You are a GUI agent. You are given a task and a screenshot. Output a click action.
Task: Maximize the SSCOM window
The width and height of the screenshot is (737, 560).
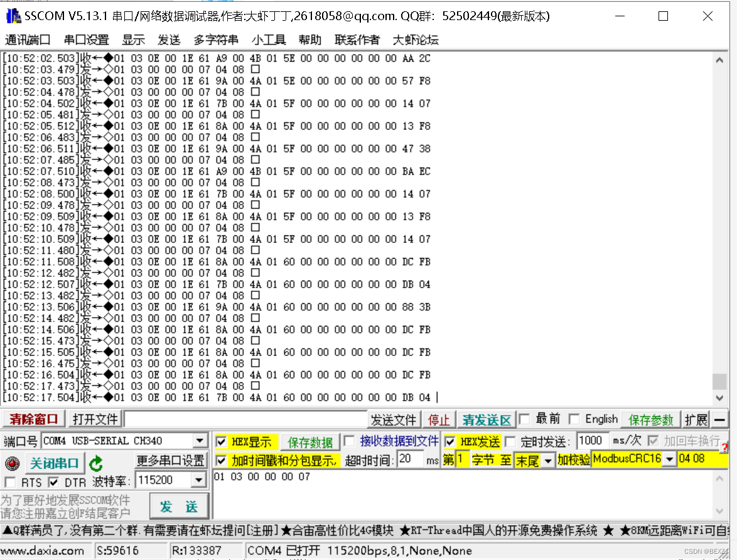click(663, 16)
